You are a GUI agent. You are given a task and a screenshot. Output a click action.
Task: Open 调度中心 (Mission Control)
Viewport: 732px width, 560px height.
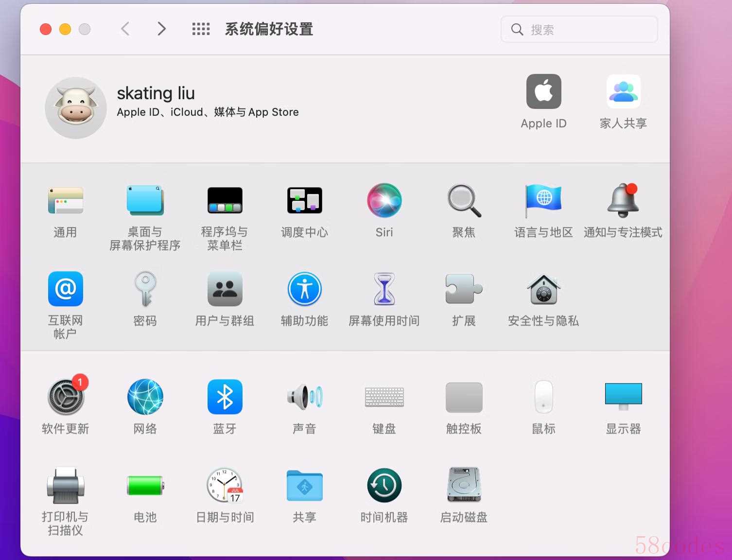(x=304, y=200)
